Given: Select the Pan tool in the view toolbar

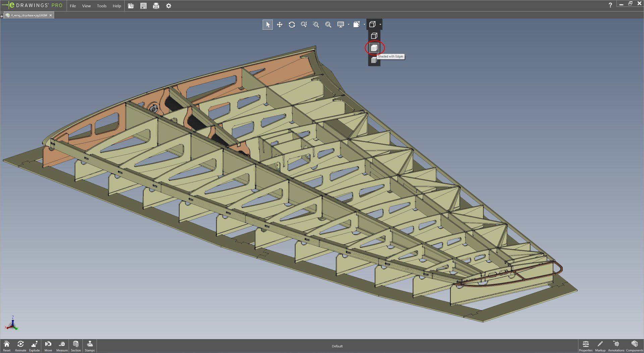Looking at the screenshot, I should tap(279, 25).
